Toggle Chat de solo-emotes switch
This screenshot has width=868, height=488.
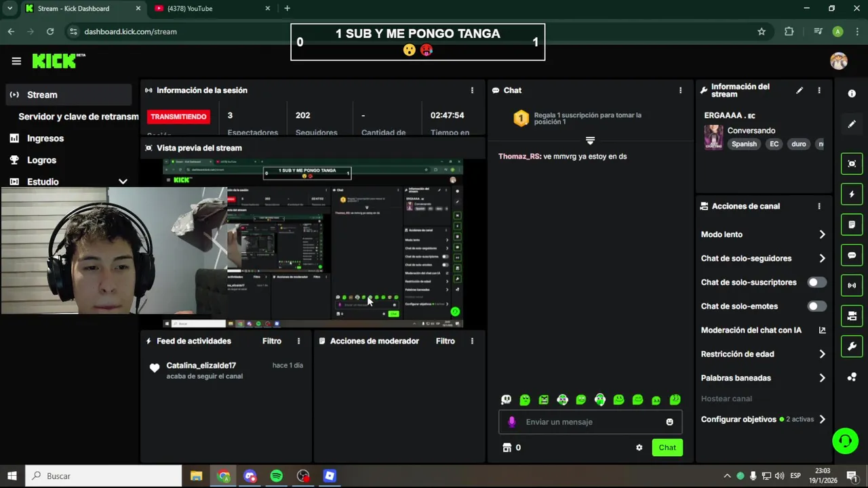click(x=817, y=306)
